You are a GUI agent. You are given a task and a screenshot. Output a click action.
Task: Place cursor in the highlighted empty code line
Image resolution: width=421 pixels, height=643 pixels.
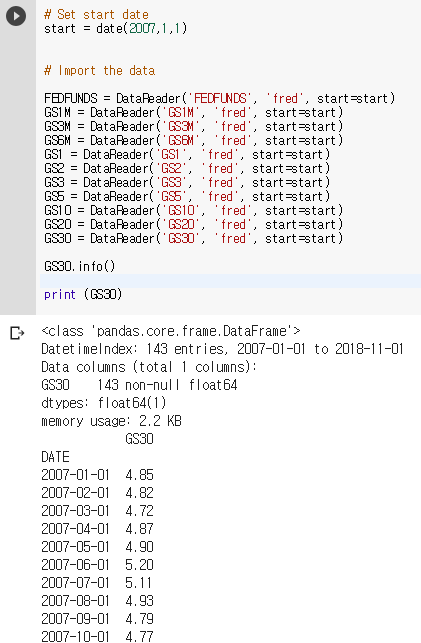(230, 281)
